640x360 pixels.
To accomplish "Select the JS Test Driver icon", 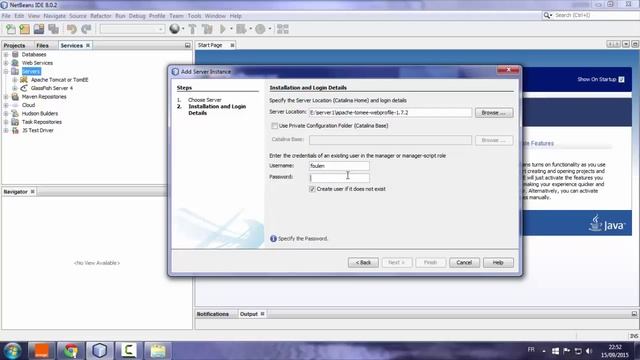I will (15, 130).
